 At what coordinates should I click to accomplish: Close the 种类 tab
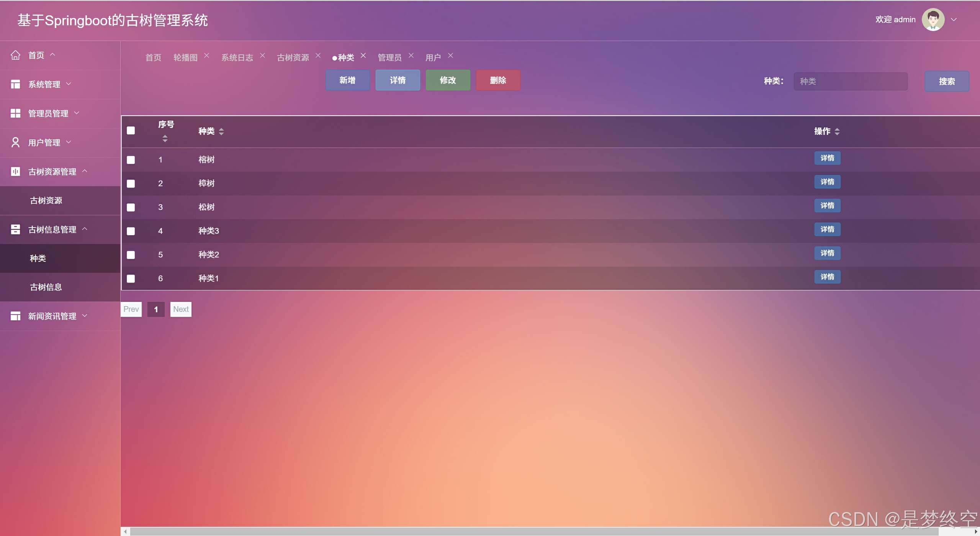pyautogui.click(x=363, y=56)
